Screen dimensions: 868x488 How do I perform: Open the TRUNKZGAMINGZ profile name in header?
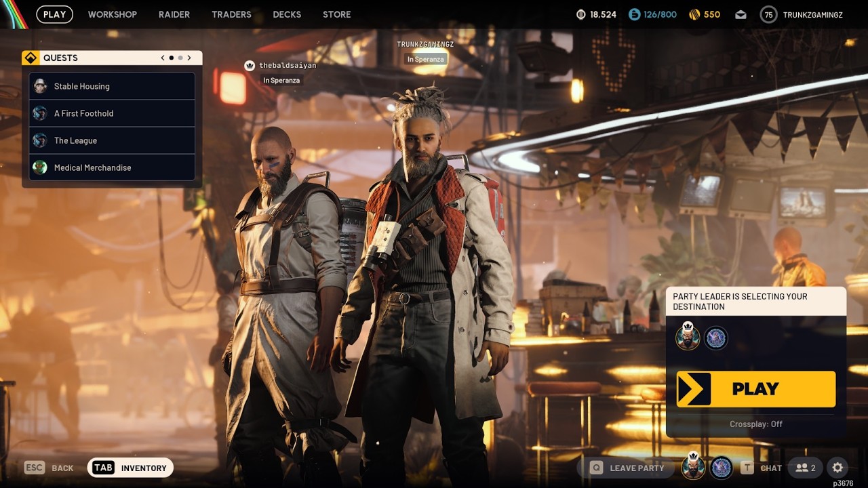[x=813, y=14]
